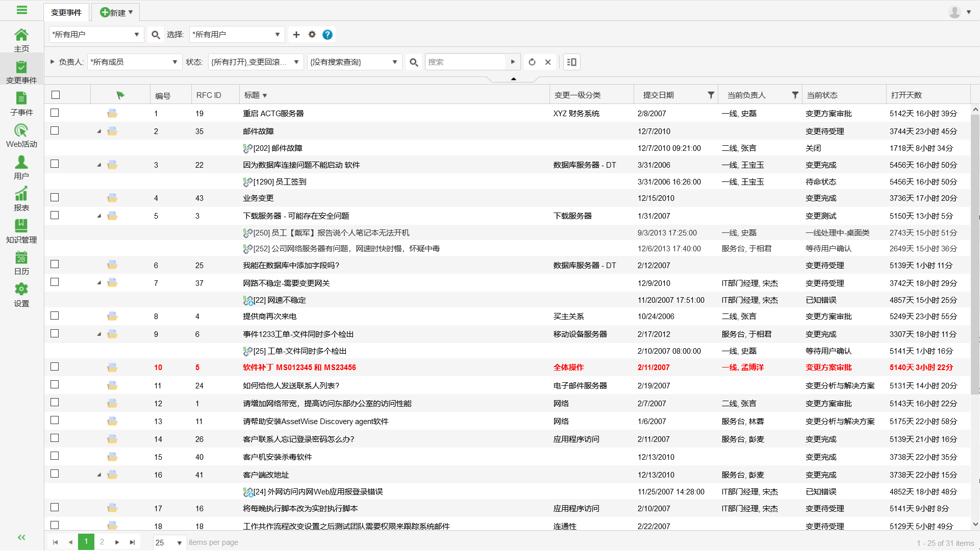This screenshot has height=551, width=980.
Task: Open the 状态 filter dropdown
Action: coord(256,62)
